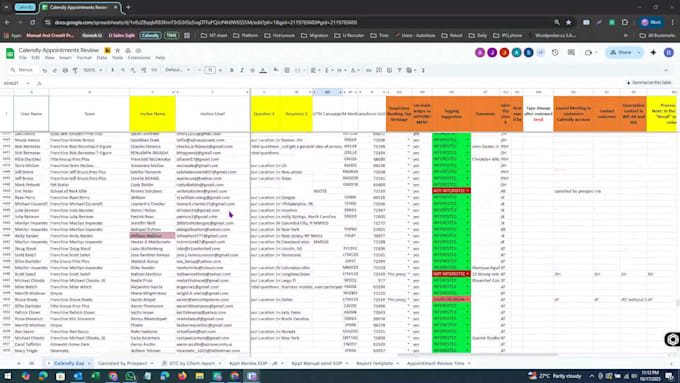Open the Insert menu
This screenshot has width=680, height=383.
pos(65,58)
